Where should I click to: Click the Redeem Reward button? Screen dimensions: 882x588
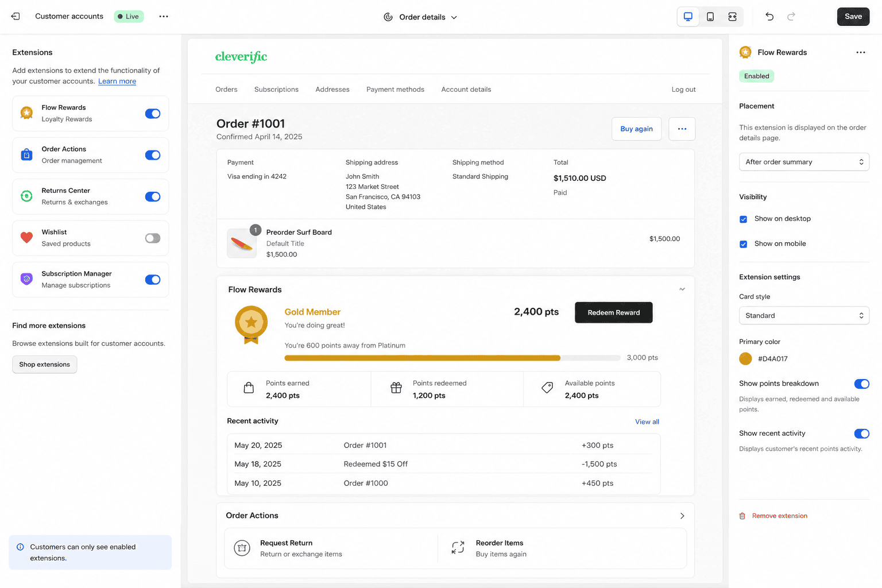coord(613,312)
